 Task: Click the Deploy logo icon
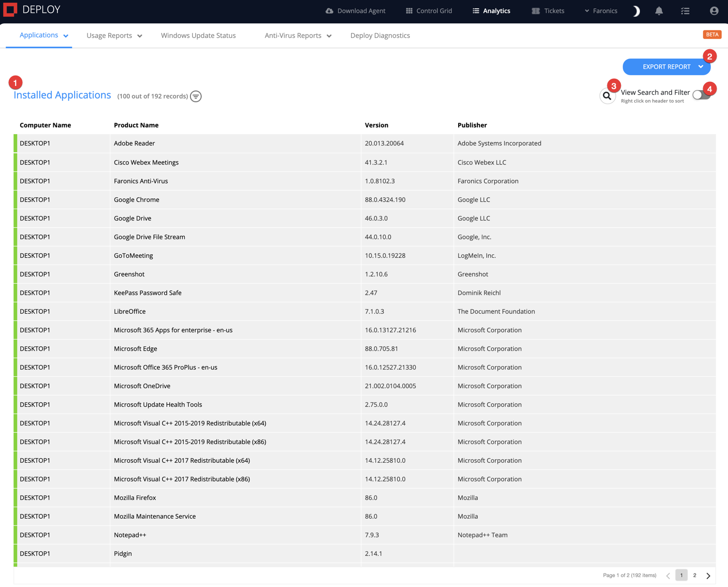coord(10,10)
